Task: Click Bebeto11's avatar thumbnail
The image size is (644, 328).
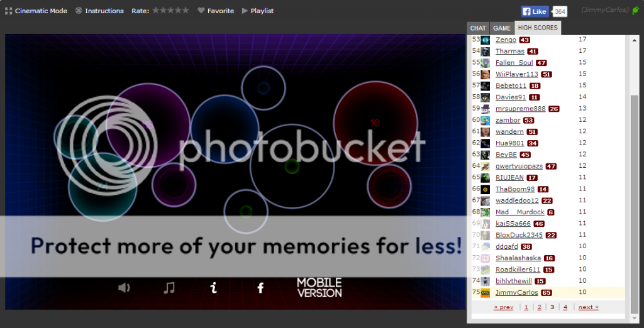Action: [485, 86]
